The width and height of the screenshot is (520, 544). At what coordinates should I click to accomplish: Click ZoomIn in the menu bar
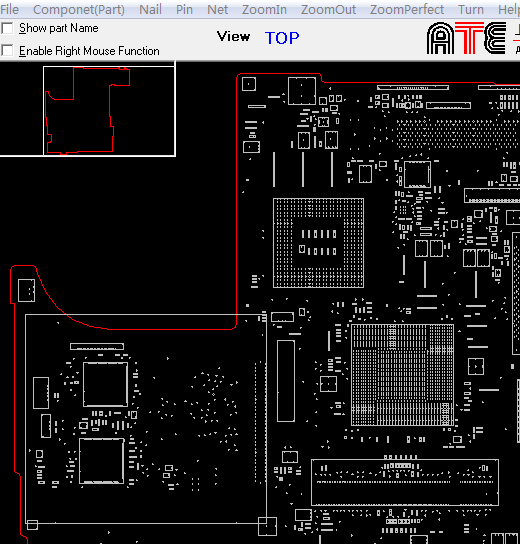coord(264,9)
